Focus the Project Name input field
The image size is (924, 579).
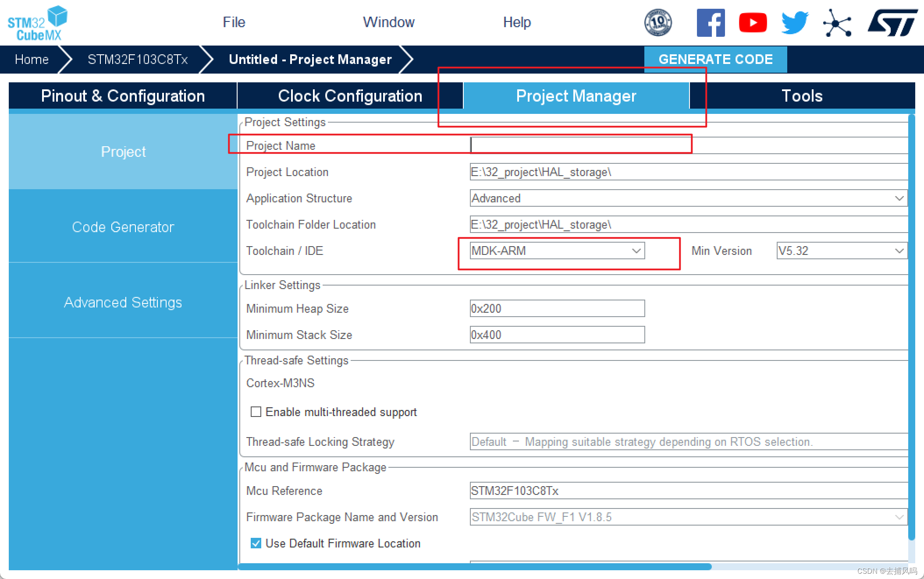coord(689,145)
